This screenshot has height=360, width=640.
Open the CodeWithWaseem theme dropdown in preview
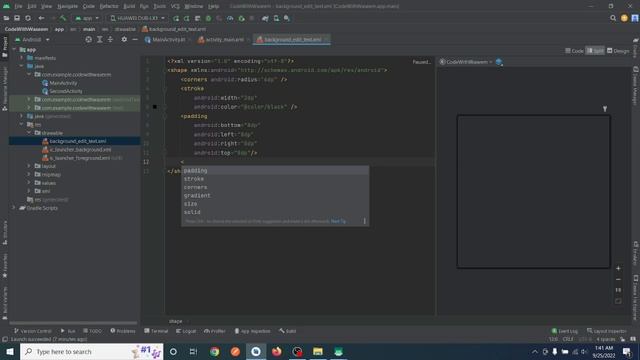click(x=466, y=62)
